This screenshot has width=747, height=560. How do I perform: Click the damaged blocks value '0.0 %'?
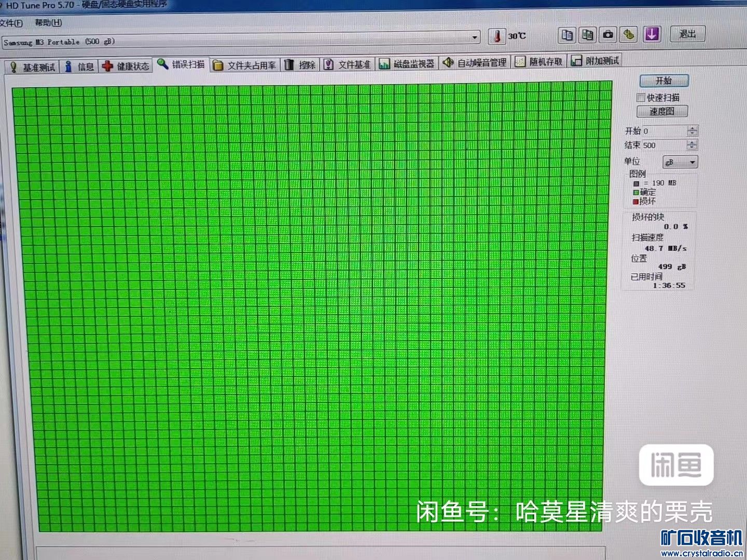676,227
